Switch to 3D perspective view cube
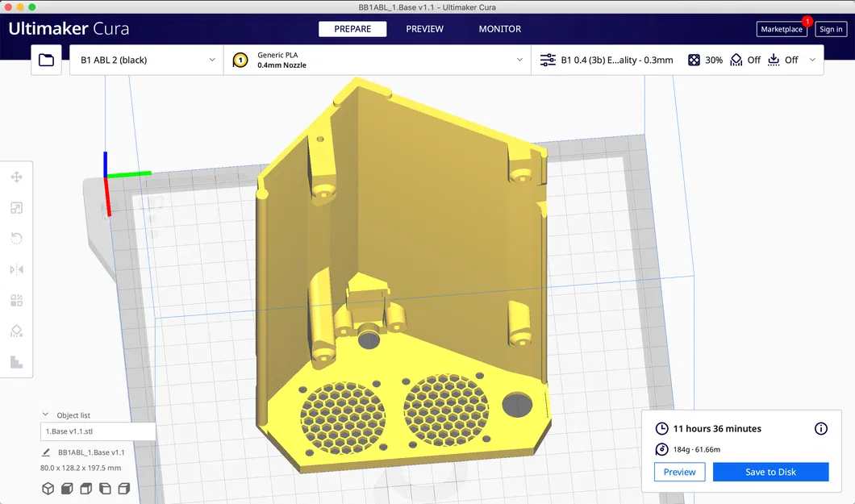The width and height of the screenshot is (855, 504). pos(48,489)
